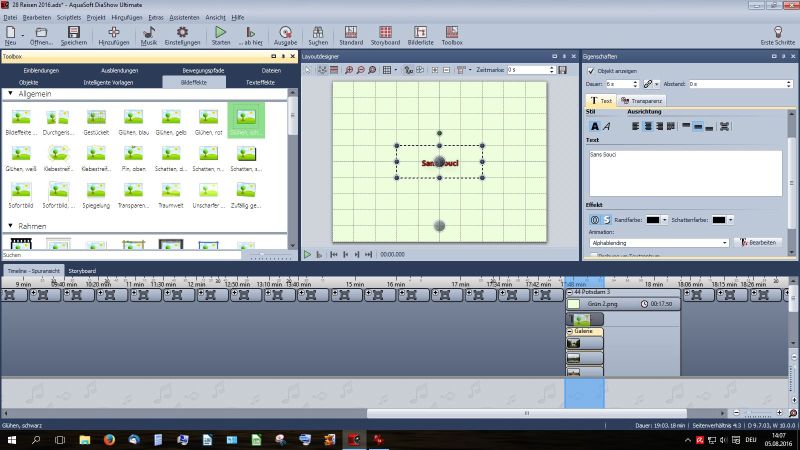This screenshot has height=450, width=800.
Task: Switch to the Texteffekte tab
Action: coord(259,82)
